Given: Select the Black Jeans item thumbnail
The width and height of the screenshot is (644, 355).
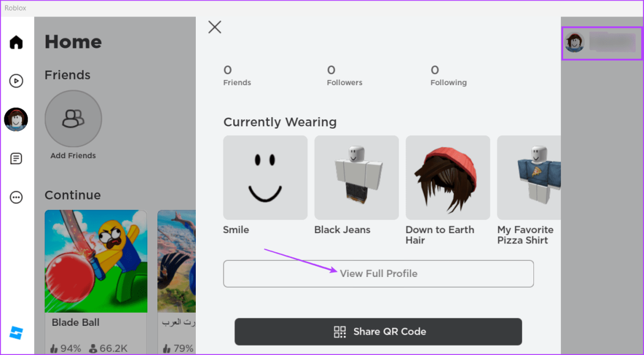Looking at the screenshot, I should point(356,177).
